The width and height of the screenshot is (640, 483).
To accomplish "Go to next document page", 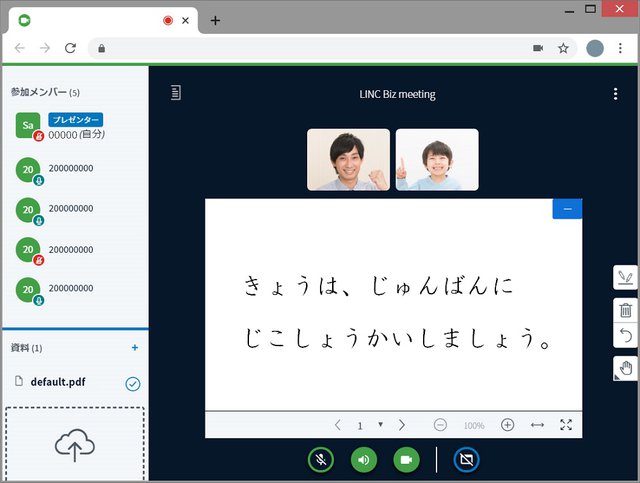I will coord(402,425).
